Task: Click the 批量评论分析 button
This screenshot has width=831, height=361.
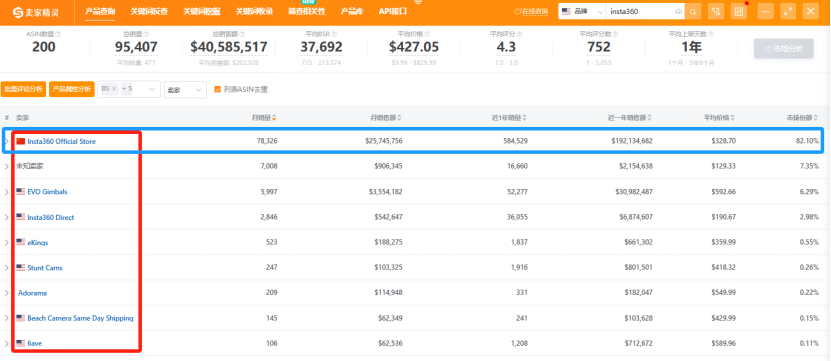Action: click(23, 90)
